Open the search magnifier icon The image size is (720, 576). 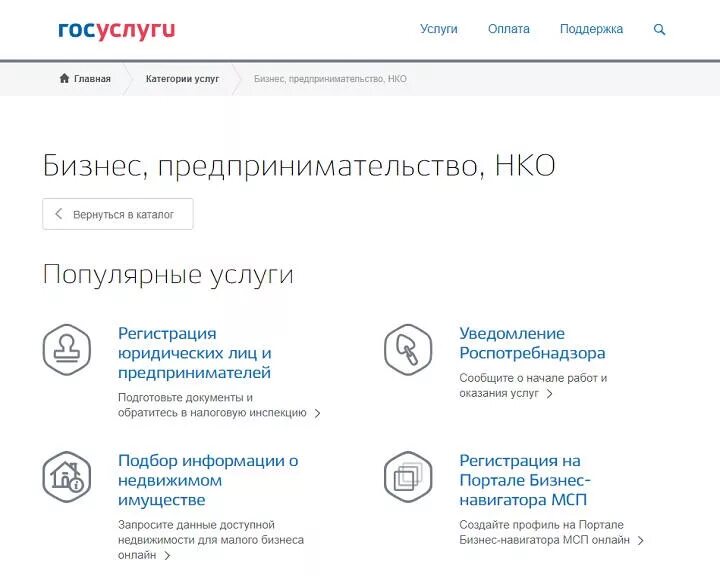(x=659, y=29)
